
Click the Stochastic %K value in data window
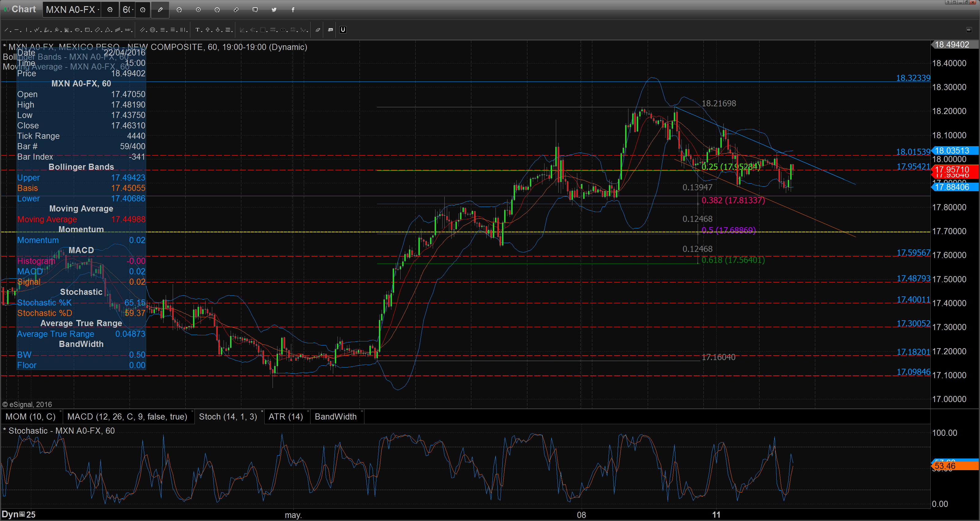(135, 303)
